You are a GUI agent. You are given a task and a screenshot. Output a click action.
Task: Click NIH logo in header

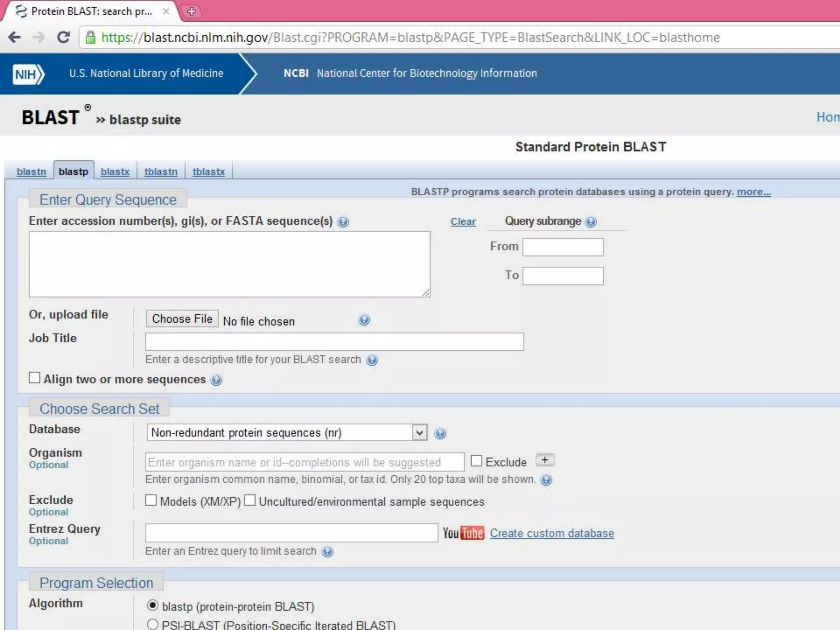coord(28,74)
